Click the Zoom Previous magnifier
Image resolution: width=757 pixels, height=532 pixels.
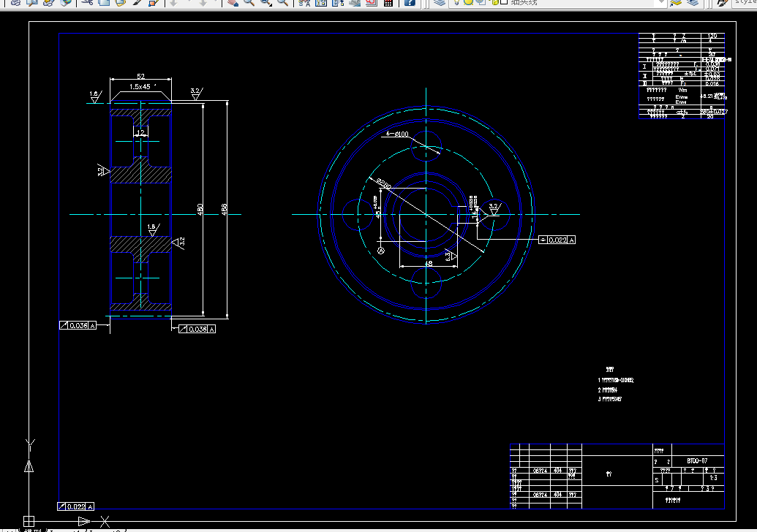[x=283, y=2]
